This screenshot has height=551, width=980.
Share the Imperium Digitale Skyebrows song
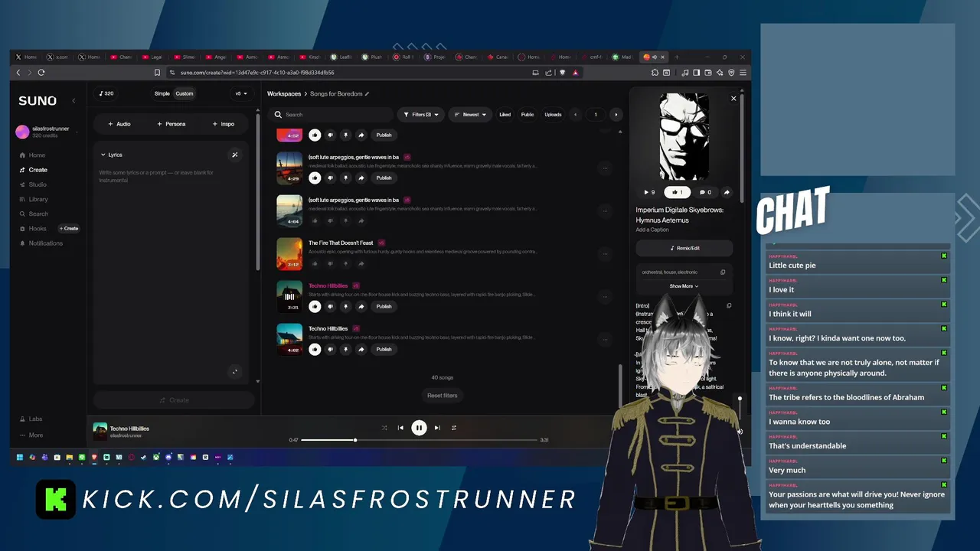726,192
